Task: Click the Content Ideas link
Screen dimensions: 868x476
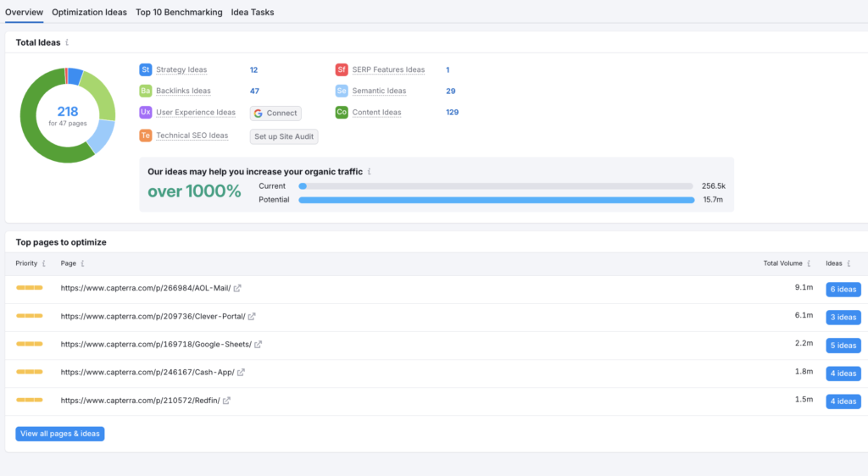Action: [376, 113]
